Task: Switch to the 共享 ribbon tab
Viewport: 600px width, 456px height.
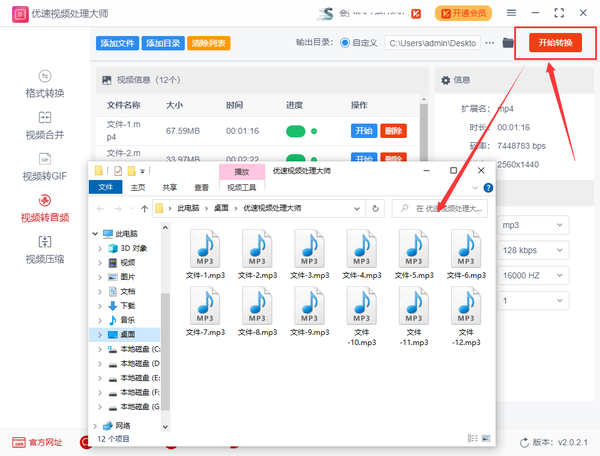Action: click(x=170, y=187)
